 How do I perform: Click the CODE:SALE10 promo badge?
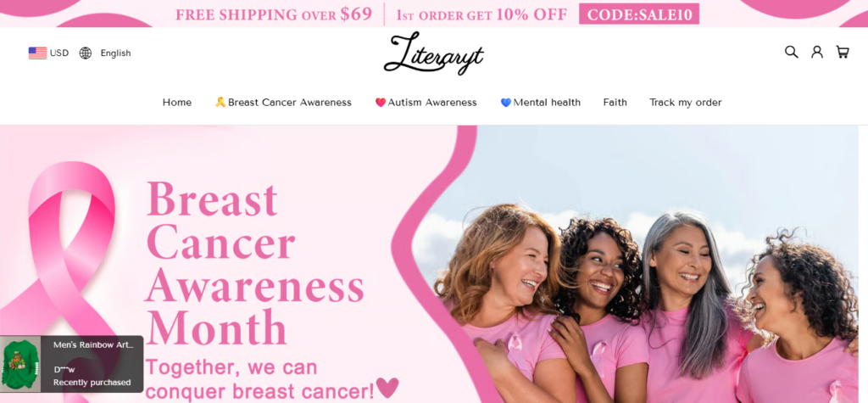pyautogui.click(x=639, y=14)
